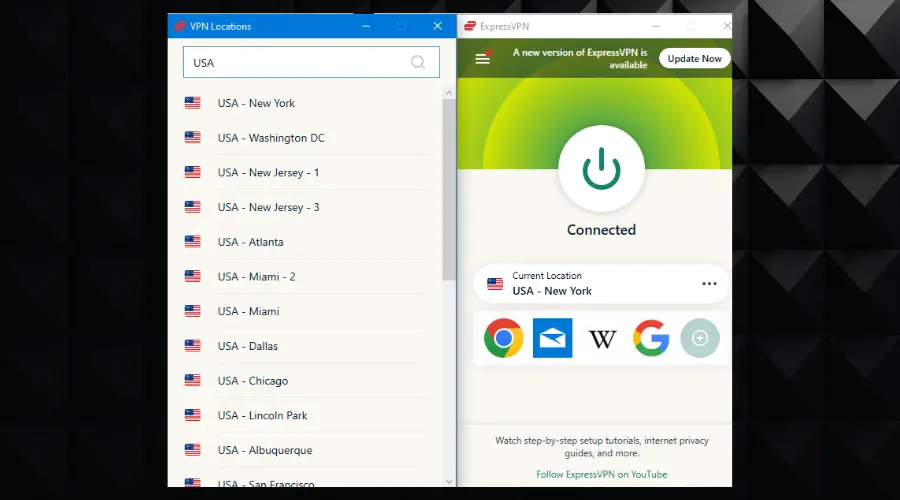Choose USA - New Jersey - 1
This screenshot has width=900, height=500.
click(306, 173)
